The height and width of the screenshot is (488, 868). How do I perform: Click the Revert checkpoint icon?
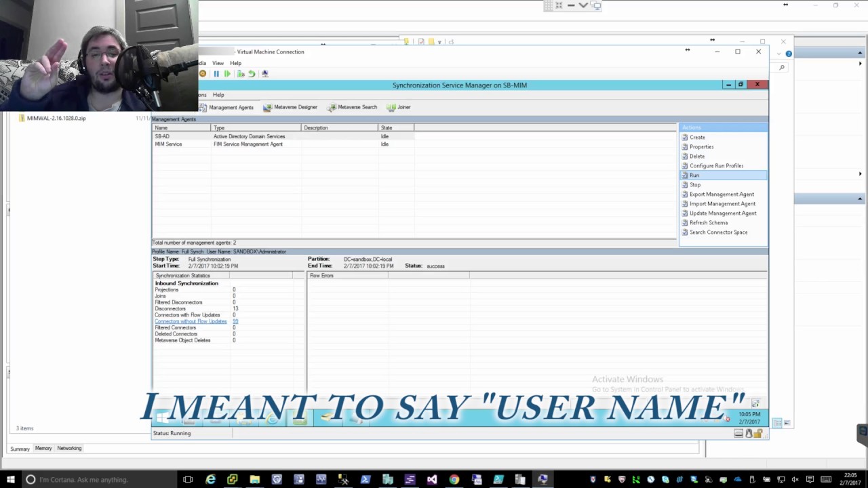coord(252,74)
